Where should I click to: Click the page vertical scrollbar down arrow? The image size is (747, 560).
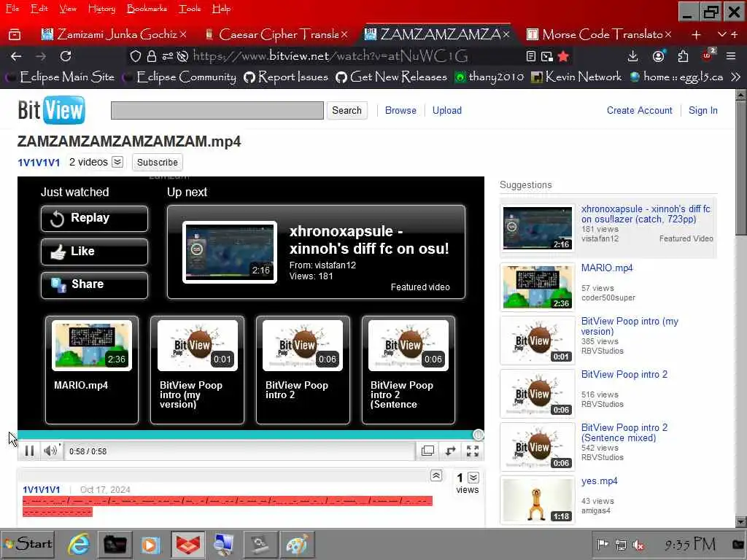coord(741,522)
